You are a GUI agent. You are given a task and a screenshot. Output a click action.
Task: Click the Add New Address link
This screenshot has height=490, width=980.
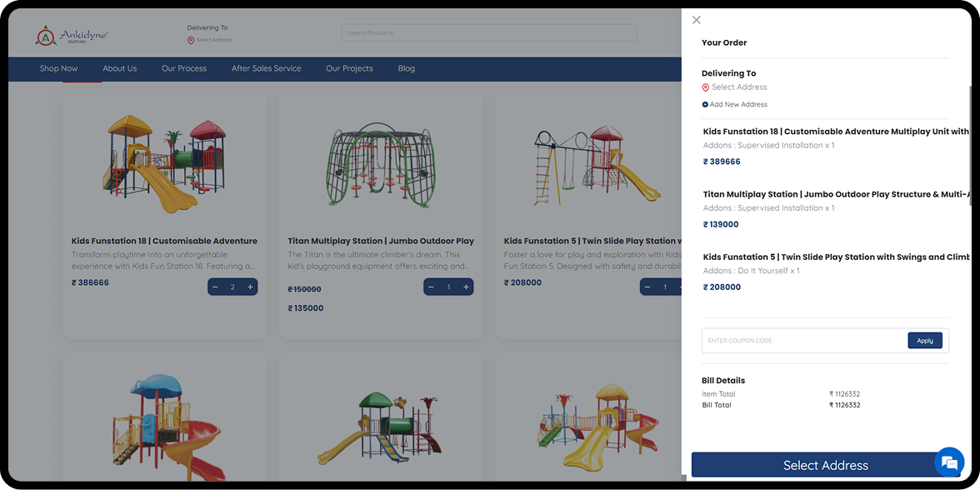[x=738, y=105]
